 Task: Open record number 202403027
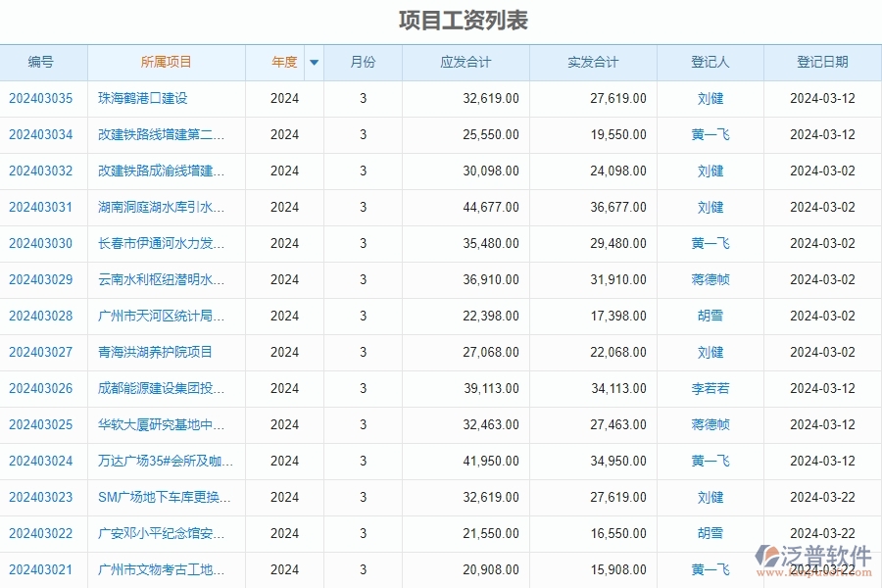click(x=40, y=352)
